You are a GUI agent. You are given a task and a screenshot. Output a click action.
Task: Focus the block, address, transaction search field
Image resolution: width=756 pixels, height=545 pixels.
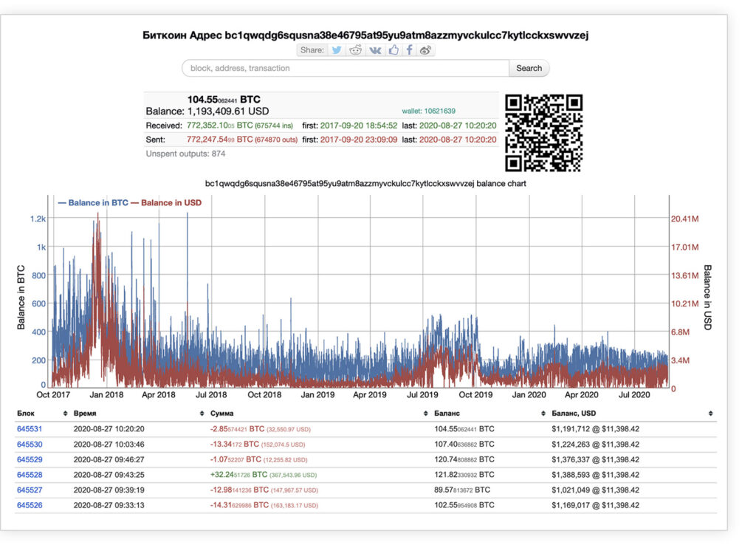(346, 68)
